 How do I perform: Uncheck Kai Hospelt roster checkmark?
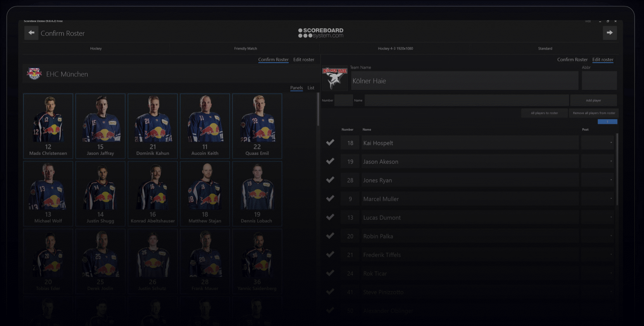pyautogui.click(x=330, y=143)
